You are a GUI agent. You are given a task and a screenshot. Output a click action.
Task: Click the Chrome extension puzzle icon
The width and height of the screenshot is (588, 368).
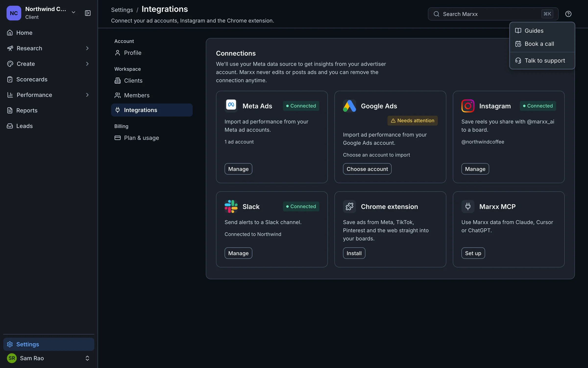(349, 206)
